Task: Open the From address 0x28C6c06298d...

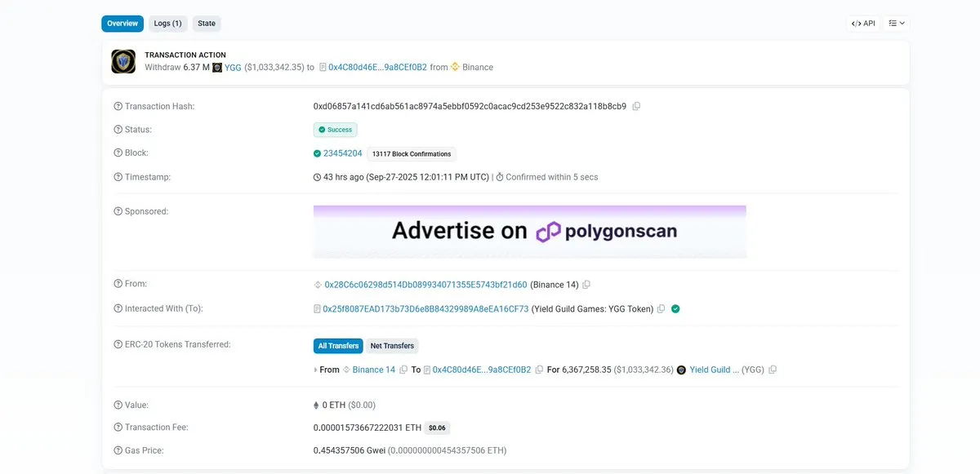Action: 425,285
